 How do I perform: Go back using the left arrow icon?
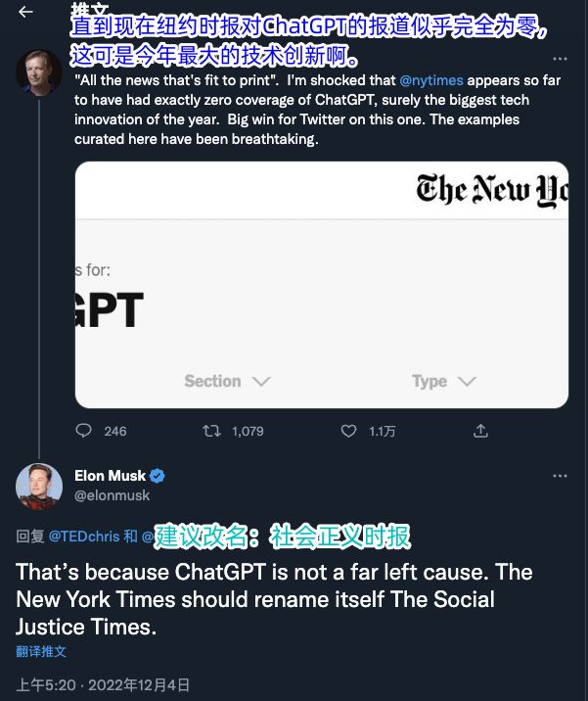25,12
